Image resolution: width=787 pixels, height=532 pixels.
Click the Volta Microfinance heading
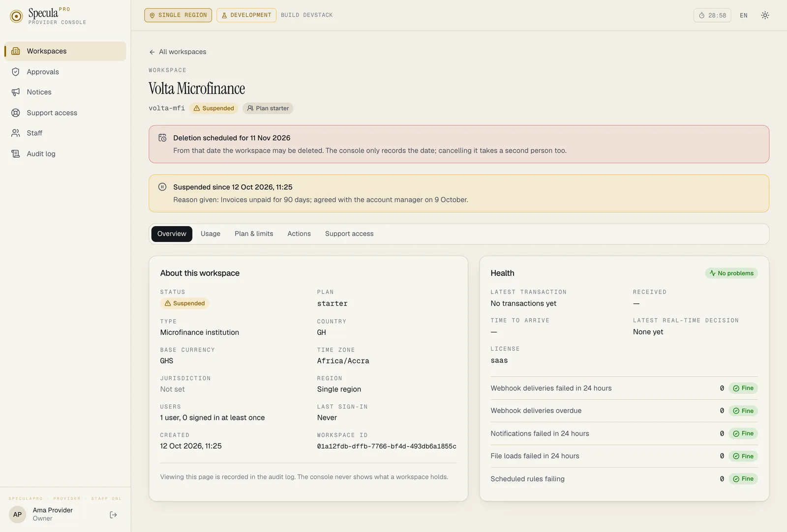[197, 89]
